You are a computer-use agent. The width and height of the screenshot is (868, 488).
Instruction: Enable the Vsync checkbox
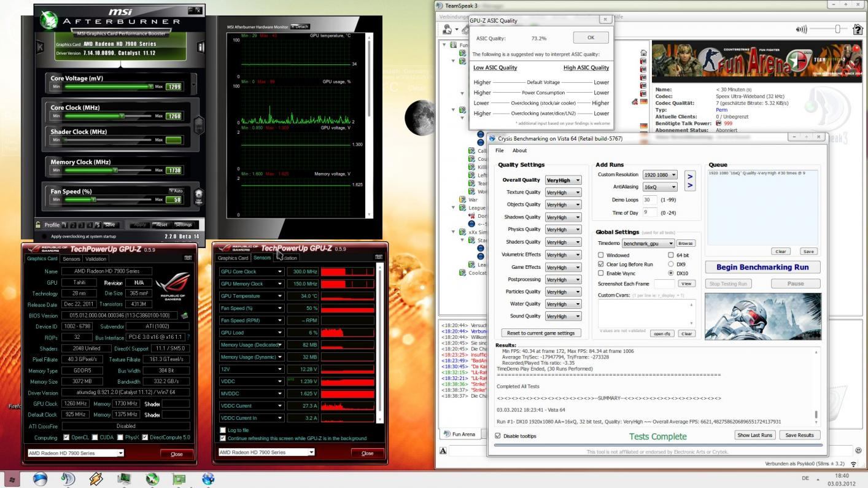601,273
